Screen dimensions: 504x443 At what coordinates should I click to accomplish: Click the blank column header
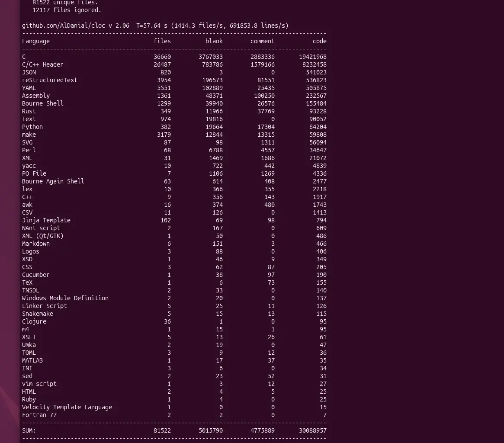[214, 41]
